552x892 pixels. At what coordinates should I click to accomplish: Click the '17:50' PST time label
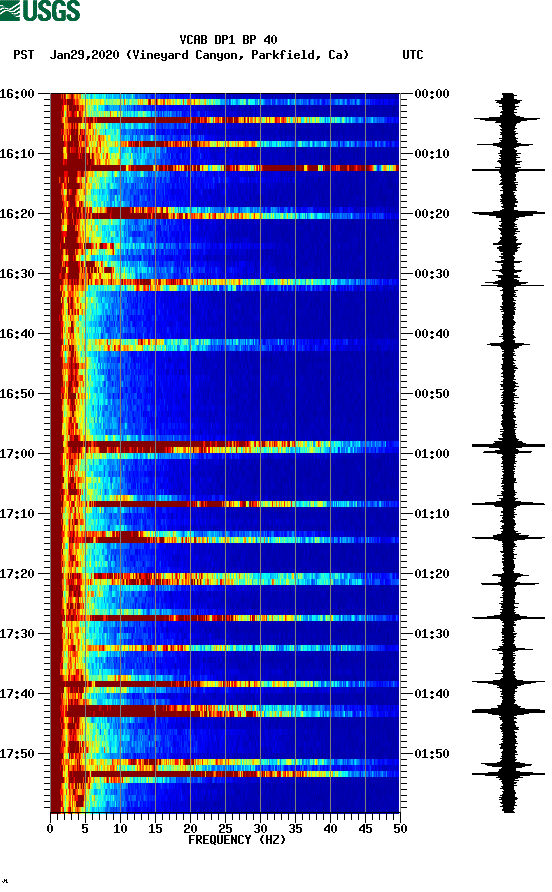pyautogui.click(x=17, y=754)
